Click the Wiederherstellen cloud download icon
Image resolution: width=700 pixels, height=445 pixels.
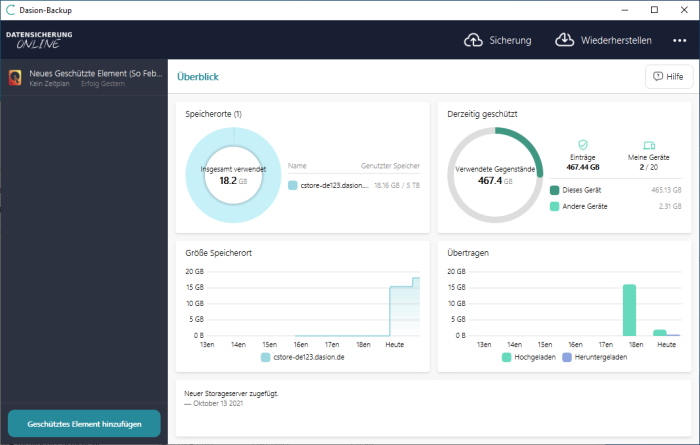coord(564,40)
